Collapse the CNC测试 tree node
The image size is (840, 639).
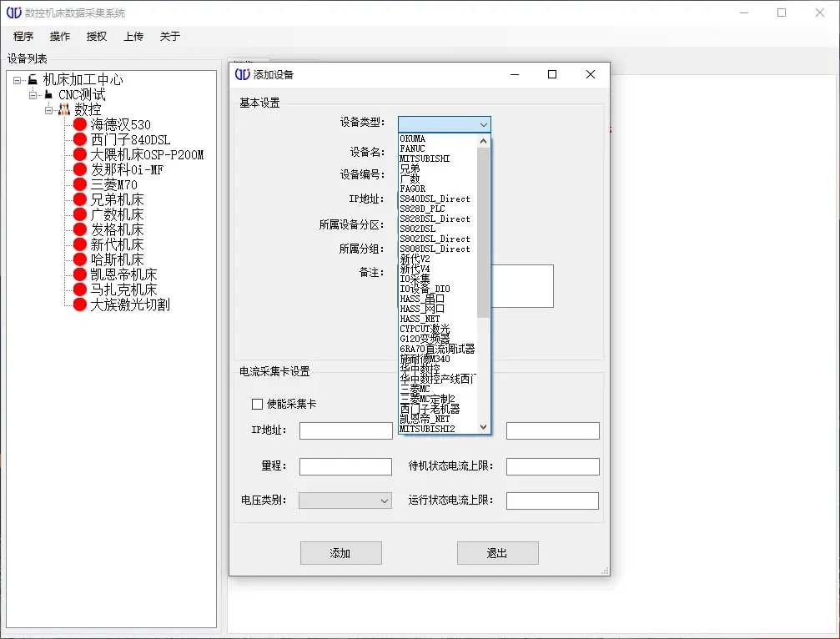tap(33, 95)
